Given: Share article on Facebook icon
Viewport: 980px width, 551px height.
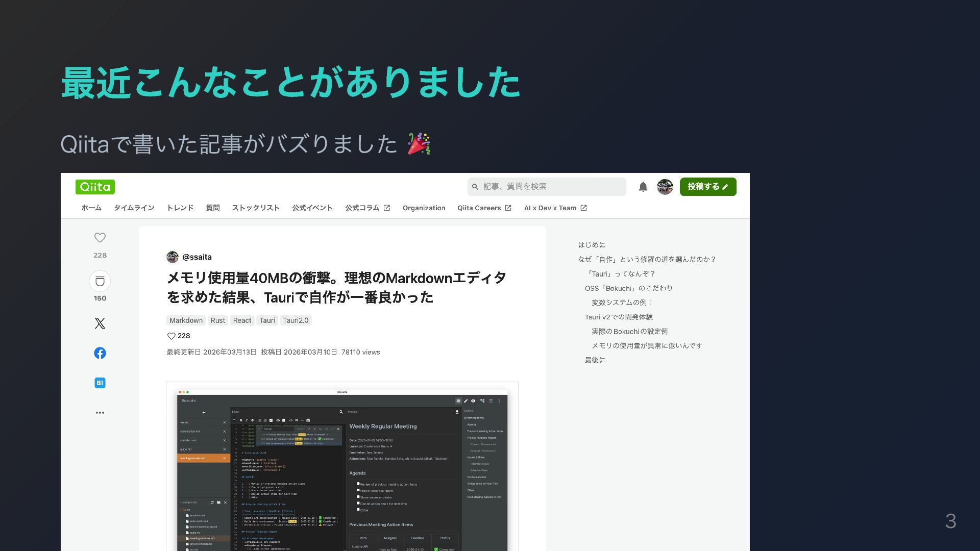Looking at the screenshot, I should pos(100,353).
